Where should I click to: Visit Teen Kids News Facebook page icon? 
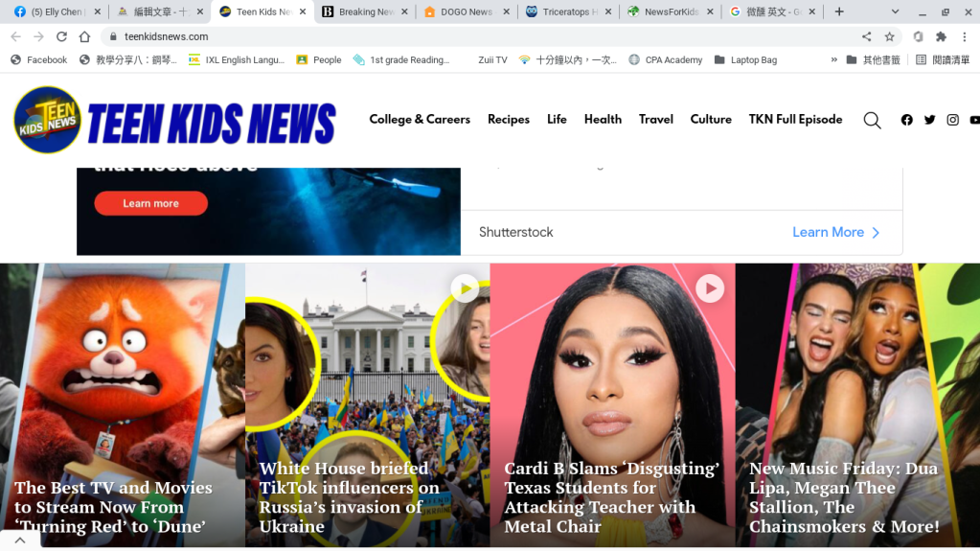click(906, 120)
